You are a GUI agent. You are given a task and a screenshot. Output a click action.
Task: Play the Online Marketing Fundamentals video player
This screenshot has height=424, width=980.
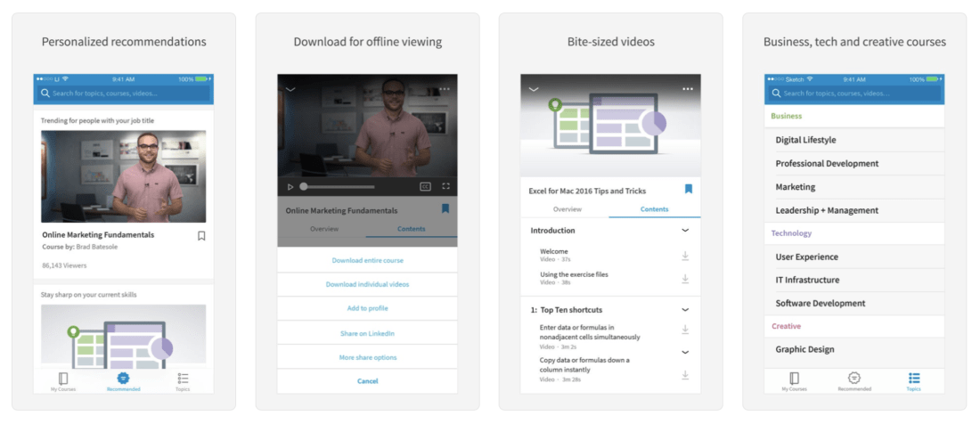pos(290,187)
